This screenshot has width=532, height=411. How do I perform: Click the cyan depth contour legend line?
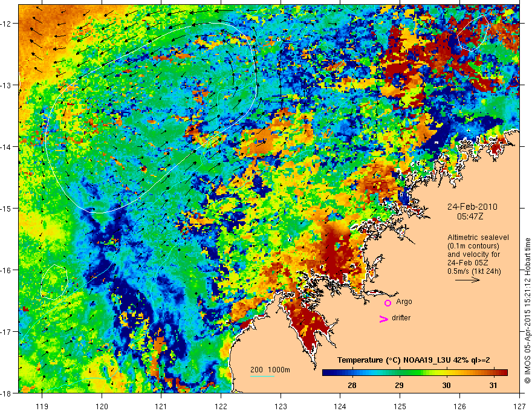tap(262, 376)
